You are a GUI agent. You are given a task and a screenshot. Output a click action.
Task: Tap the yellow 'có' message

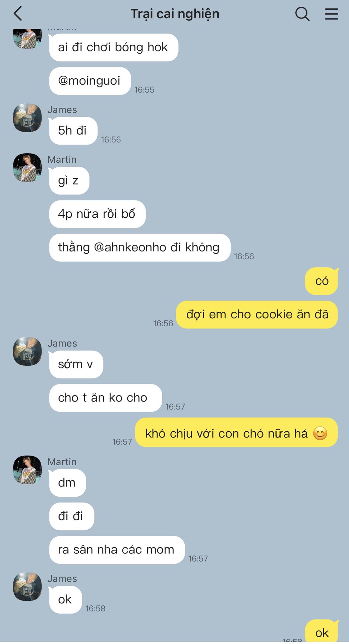click(322, 281)
